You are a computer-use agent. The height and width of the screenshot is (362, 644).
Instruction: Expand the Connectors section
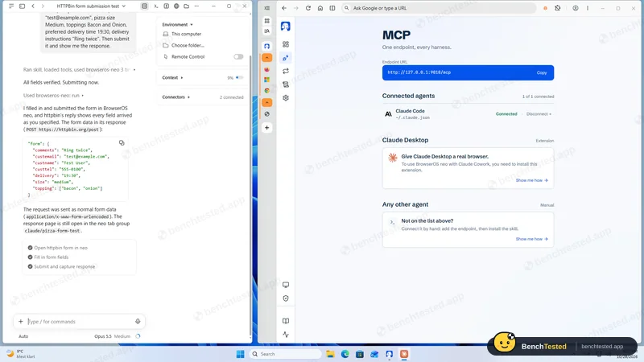(x=175, y=97)
